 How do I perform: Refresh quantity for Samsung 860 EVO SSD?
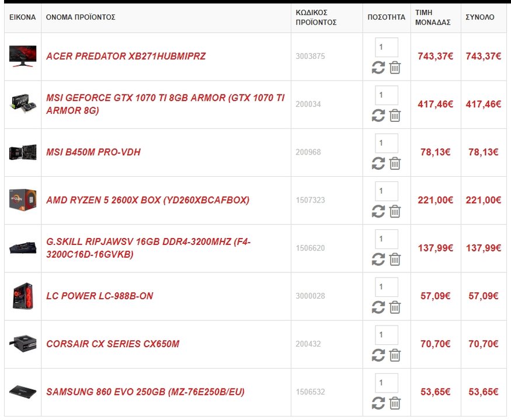pos(378,404)
